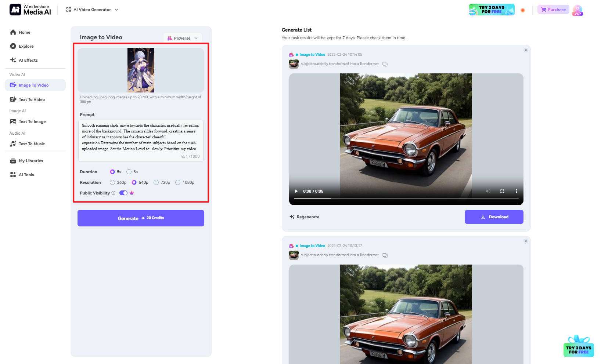Click Generate for 20 Credits
The width and height of the screenshot is (601, 364).
141,218
